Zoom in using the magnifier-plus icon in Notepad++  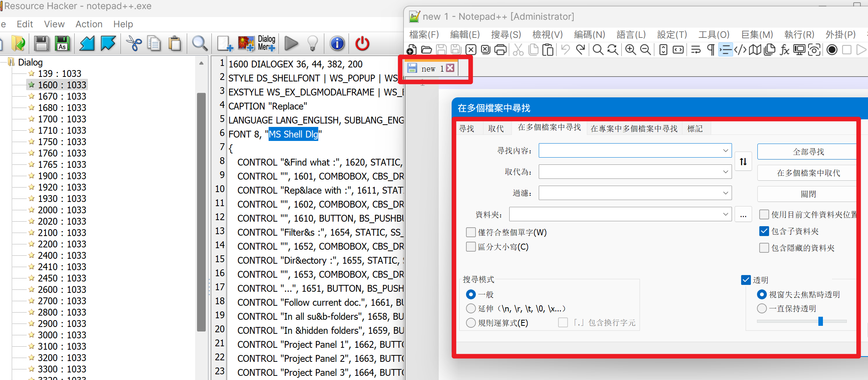click(630, 50)
